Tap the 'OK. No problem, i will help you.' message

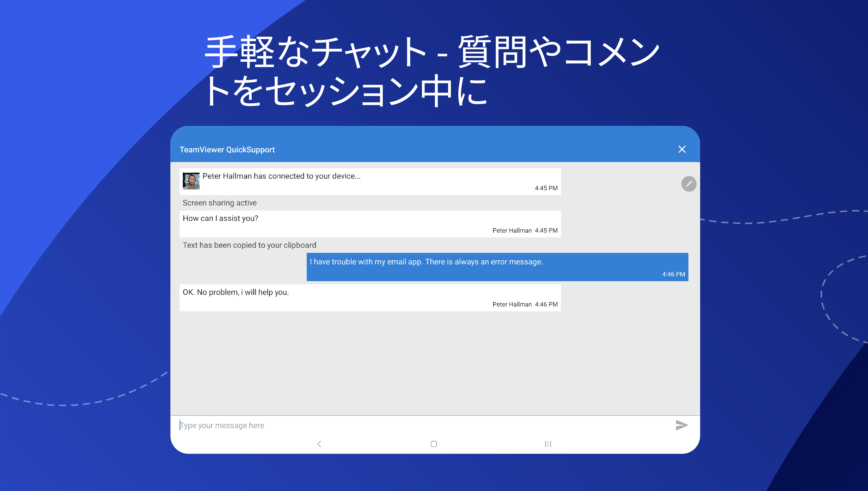coord(370,298)
